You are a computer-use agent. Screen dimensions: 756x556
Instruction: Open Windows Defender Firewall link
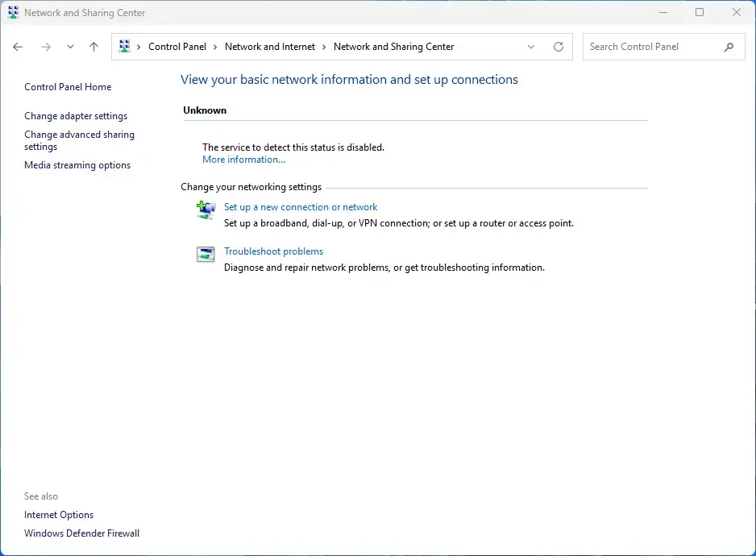point(81,533)
